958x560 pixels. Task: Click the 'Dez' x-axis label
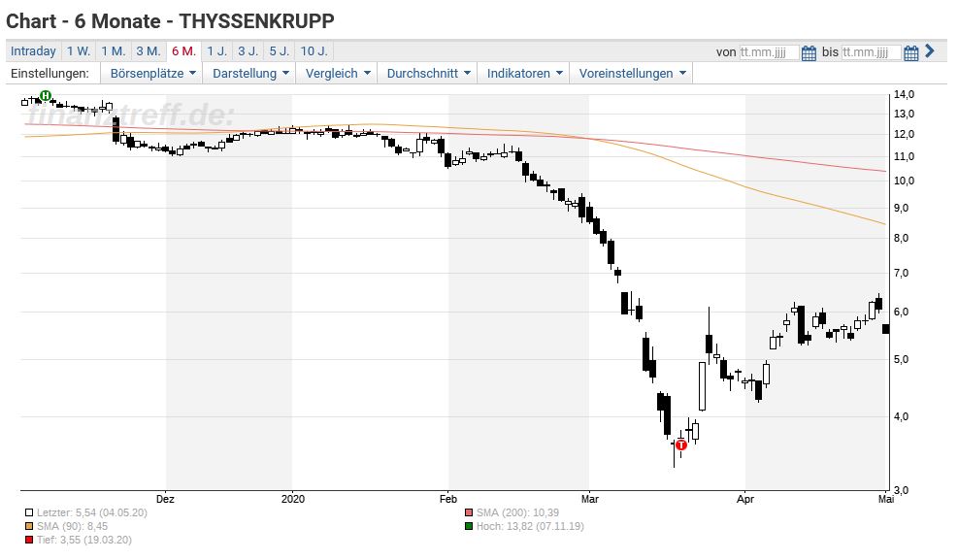[x=165, y=499]
